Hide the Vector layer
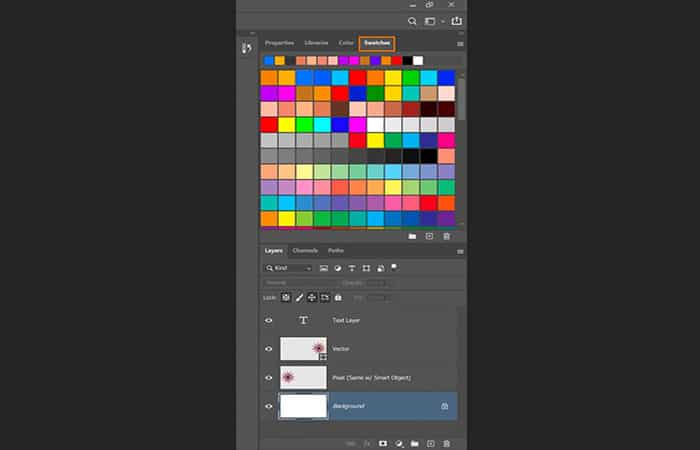The width and height of the screenshot is (700, 450). [x=269, y=349]
